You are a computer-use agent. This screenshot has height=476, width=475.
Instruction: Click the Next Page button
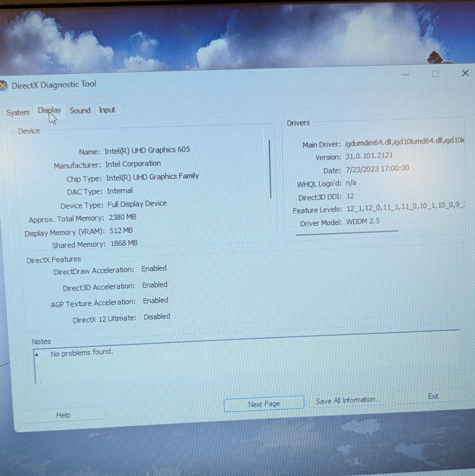point(264,404)
